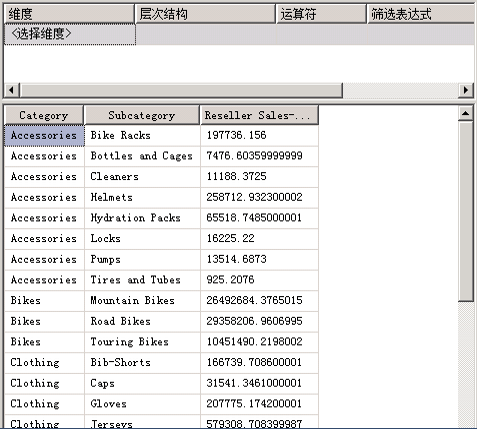Select the Road Bikes cell
This screenshot has width=477, height=429.
(x=142, y=322)
